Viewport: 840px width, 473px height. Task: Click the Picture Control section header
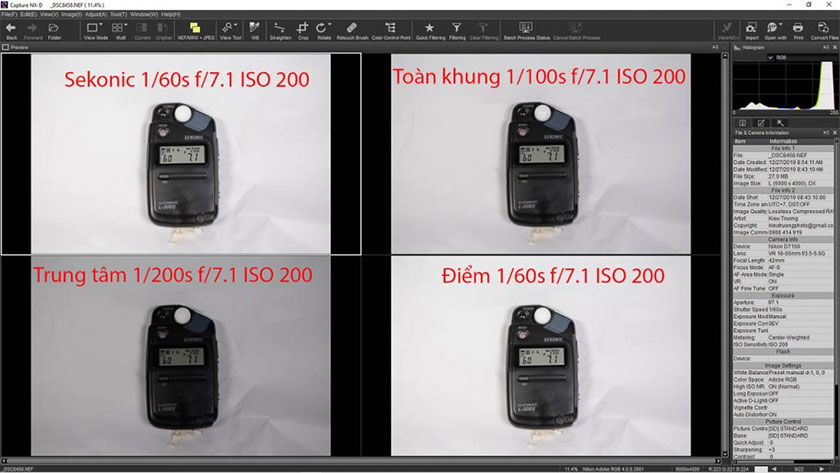(783, 422)
